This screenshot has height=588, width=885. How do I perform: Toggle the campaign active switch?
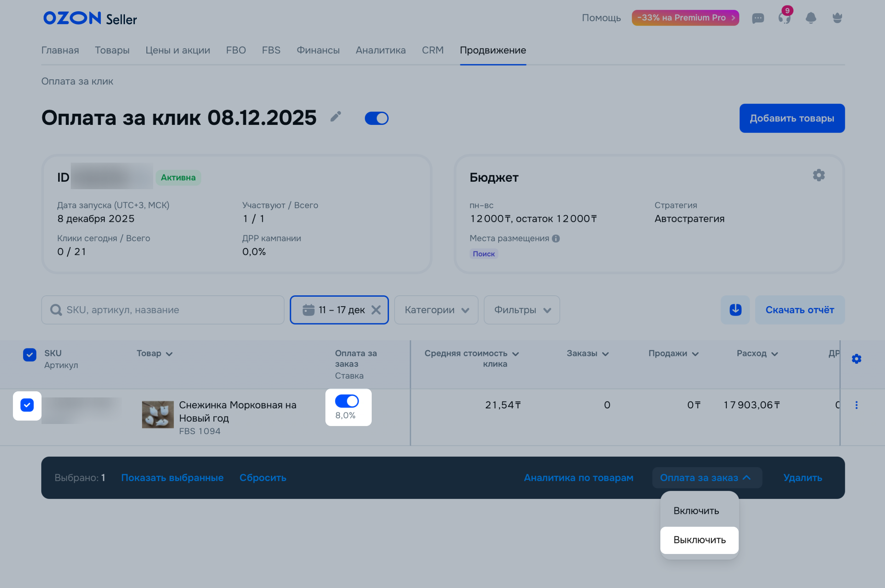click(376, 118)
